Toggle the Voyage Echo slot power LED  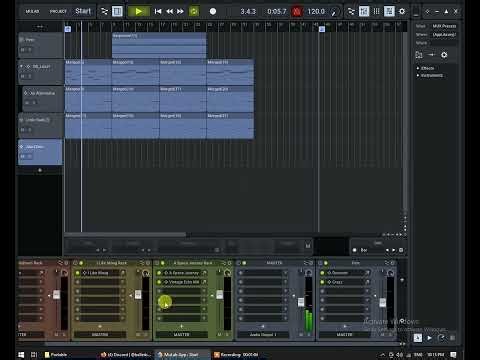[x=159, y=282]
